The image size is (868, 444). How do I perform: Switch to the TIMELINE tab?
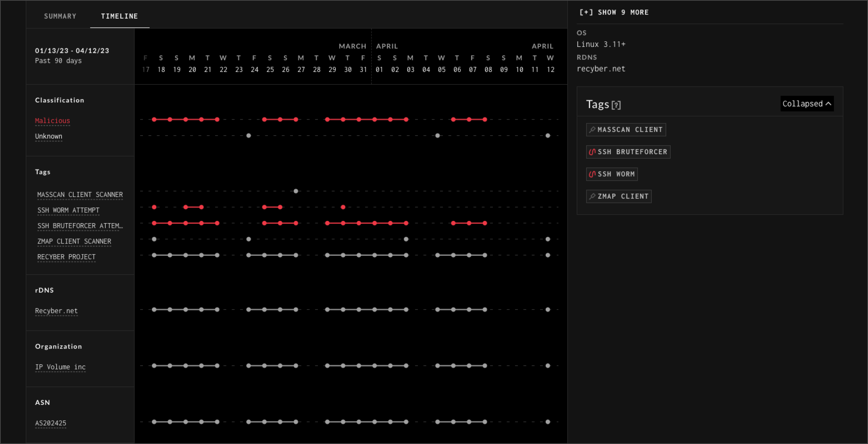point(119,16)
